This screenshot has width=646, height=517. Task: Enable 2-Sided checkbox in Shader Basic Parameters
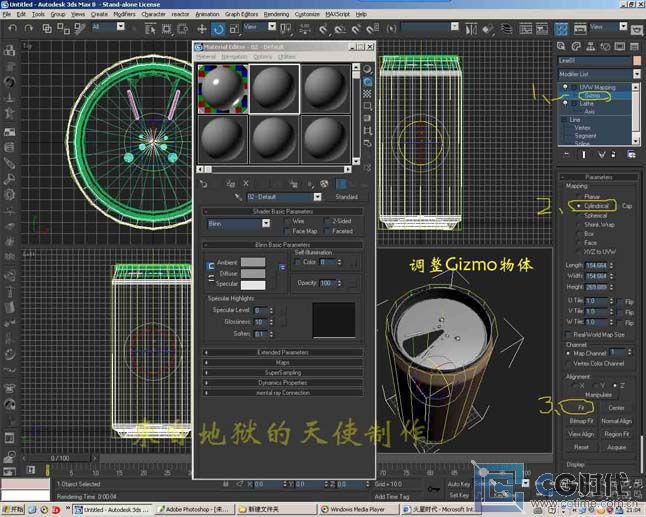click(328, 221)
